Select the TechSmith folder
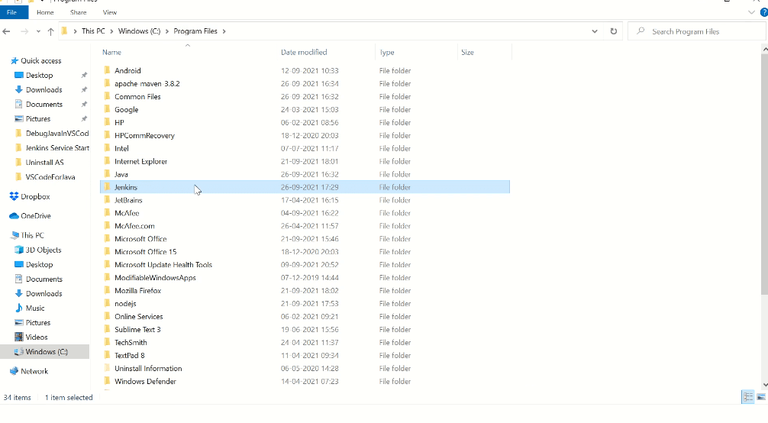This screenshot has height=423, width=768. (x=131, y=343)
